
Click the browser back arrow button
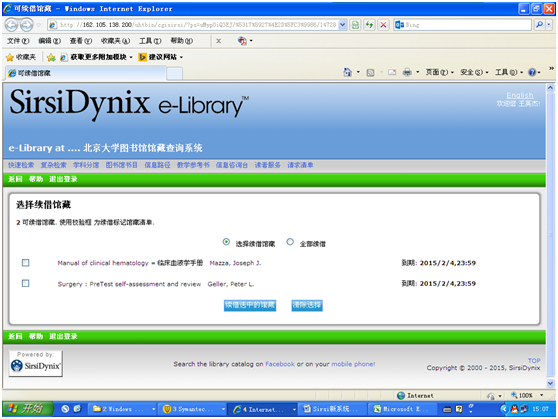pos(11,25)
